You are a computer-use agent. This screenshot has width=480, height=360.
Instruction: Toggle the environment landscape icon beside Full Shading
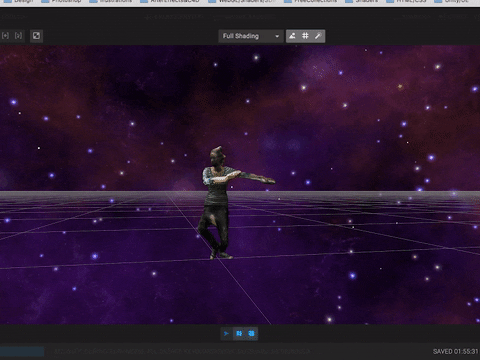[x=292, y=36]
